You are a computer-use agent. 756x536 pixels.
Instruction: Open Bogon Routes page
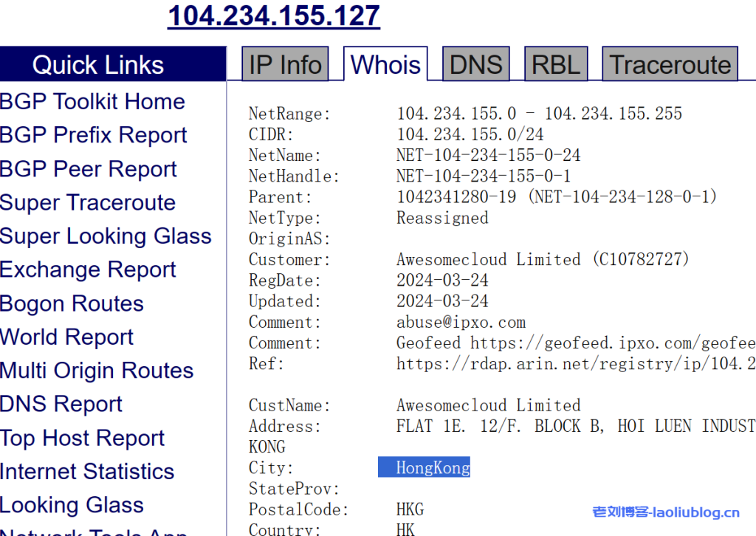[72, 303]
